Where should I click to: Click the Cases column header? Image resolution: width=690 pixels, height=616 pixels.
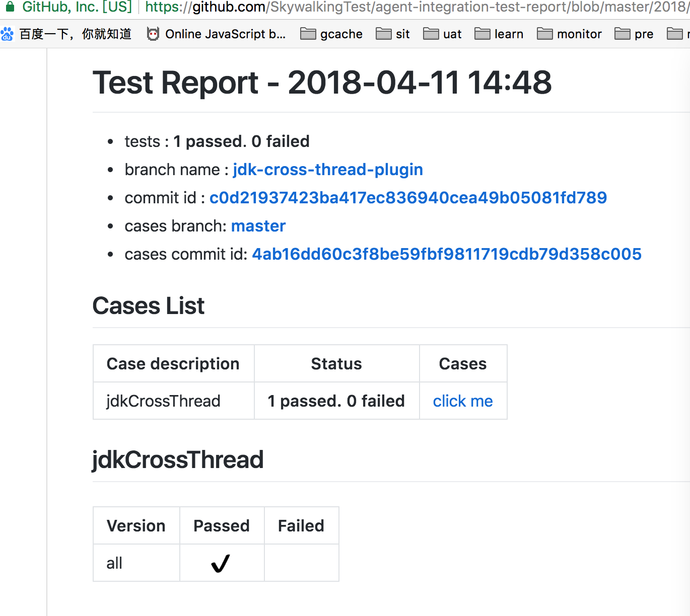[463, 364]
